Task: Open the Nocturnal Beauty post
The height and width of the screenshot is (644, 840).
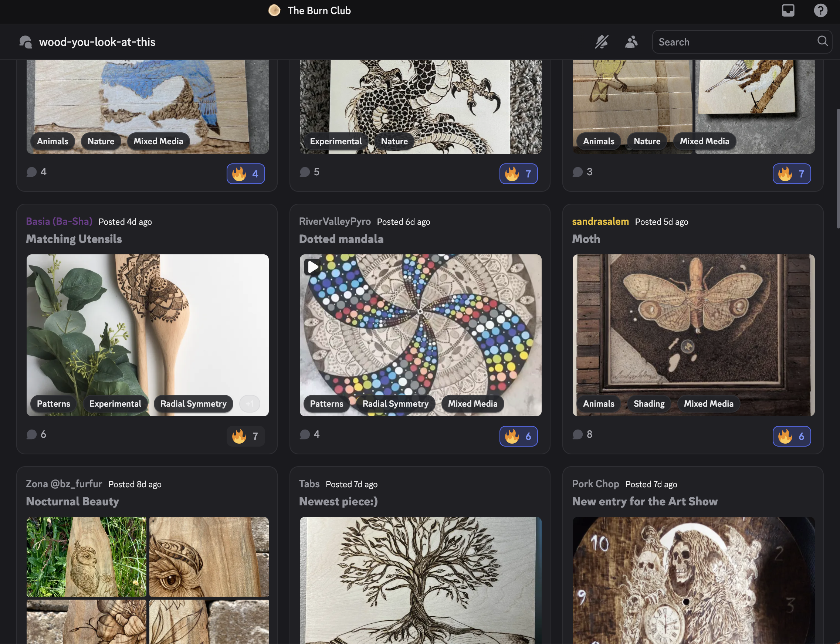Action: pyautogui.click(x=72, y=501)
